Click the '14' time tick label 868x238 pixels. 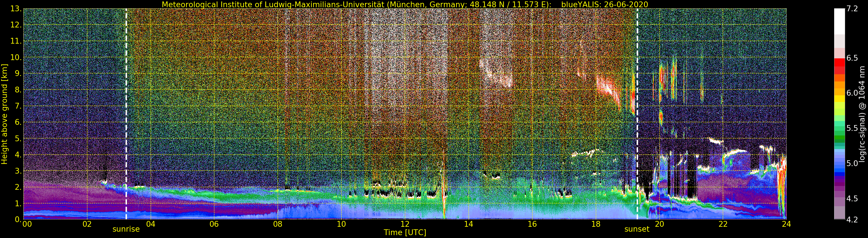(468, 224)
